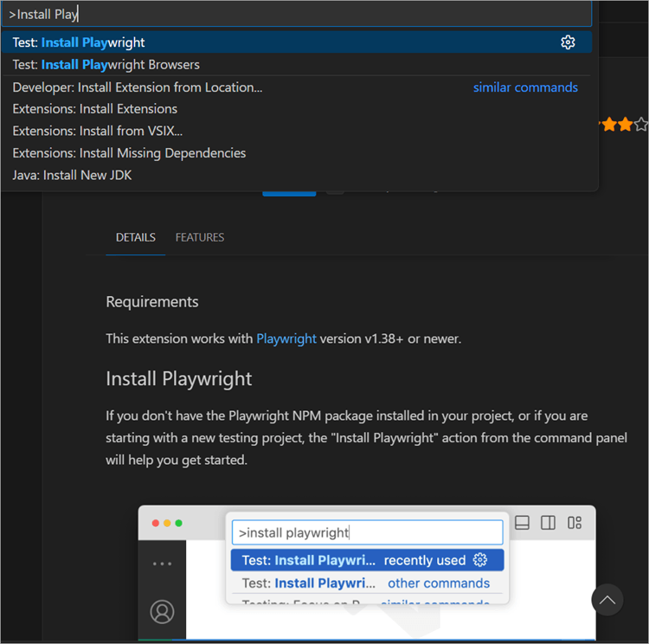Click the 'recently used' Install Playwright row
The width and height of the screenshot is (649, 644).
(x=368, y=560)
